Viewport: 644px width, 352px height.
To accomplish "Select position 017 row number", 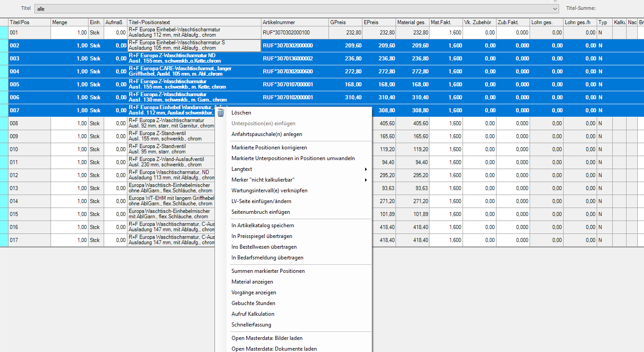I will (x=29, y=240).
